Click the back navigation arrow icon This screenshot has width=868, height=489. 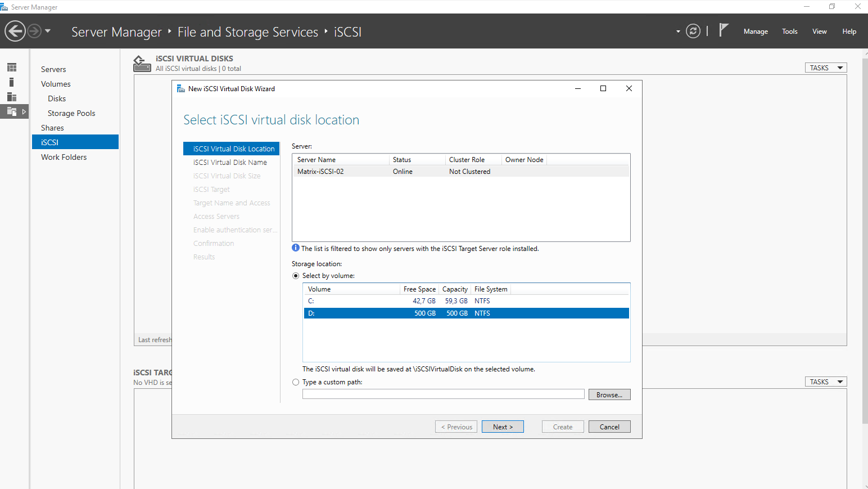(15, 31)
